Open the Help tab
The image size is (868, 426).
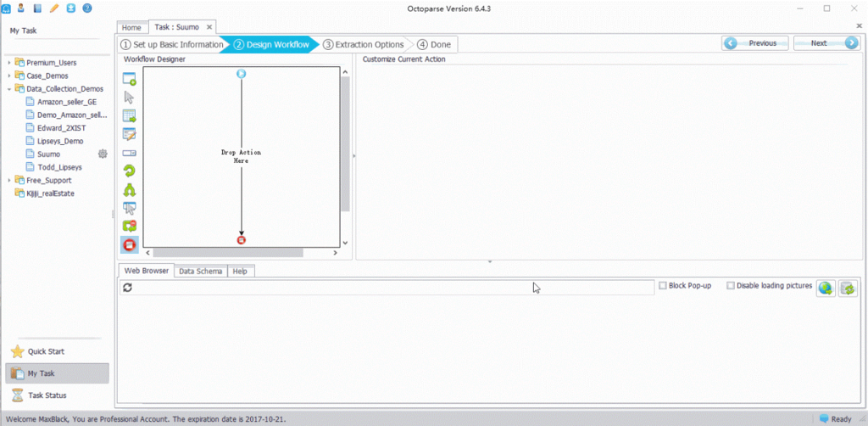(240, 272)
